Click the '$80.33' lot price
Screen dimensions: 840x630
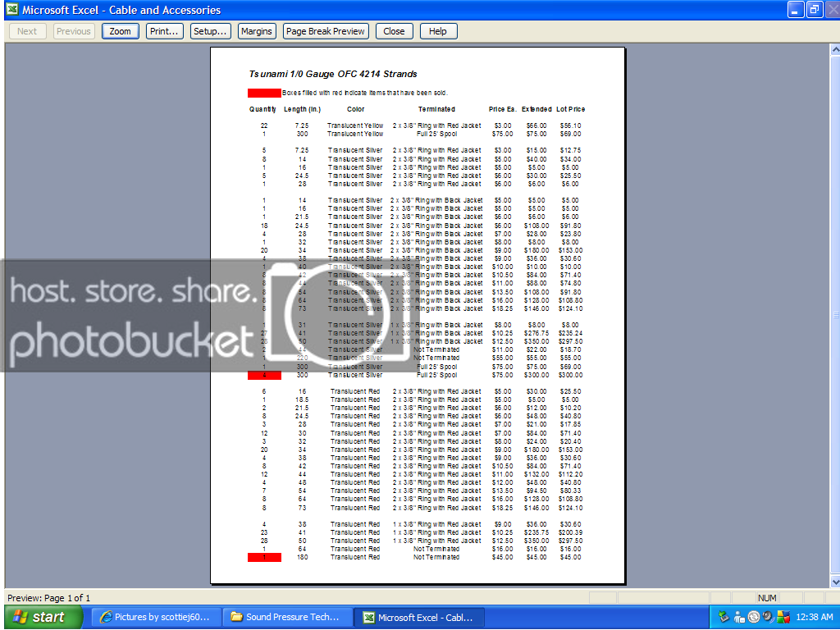[571, 491]
